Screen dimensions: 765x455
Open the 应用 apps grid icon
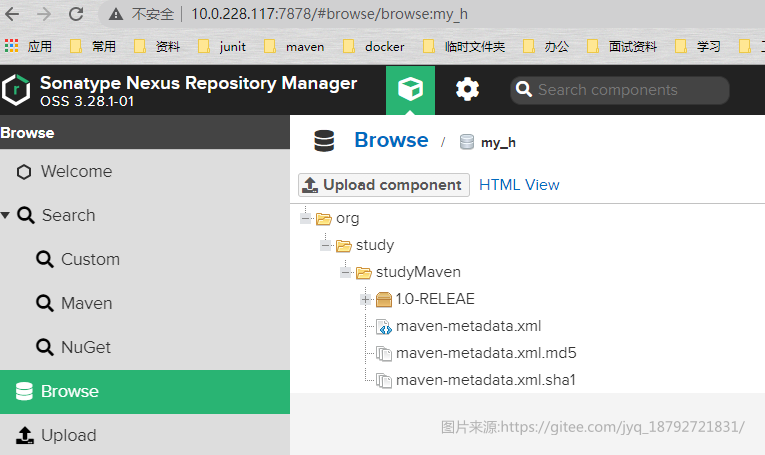(11, 46)
